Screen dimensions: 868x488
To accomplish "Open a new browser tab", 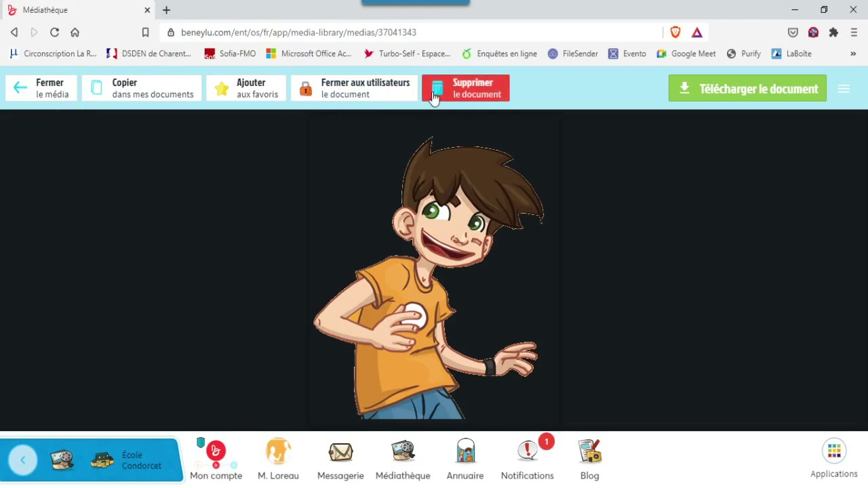I will 166,10.
